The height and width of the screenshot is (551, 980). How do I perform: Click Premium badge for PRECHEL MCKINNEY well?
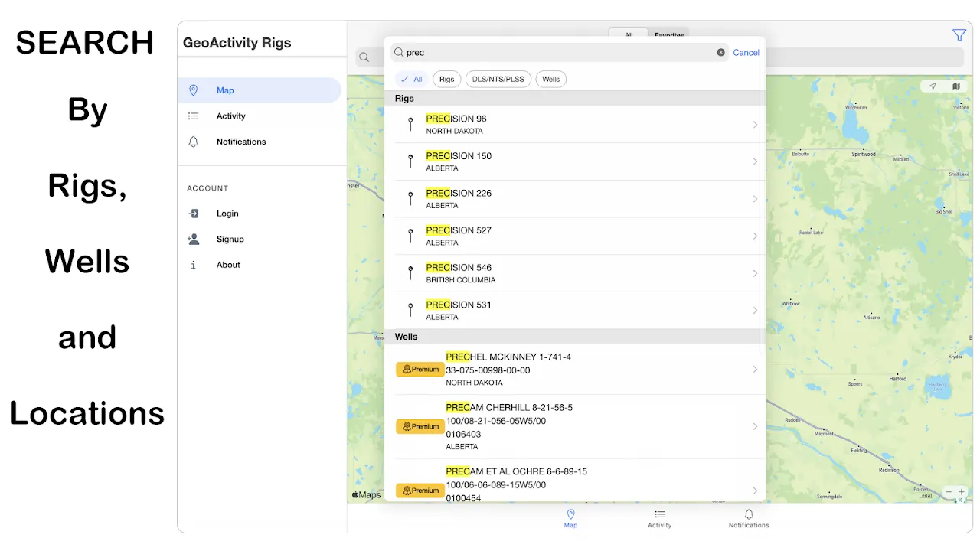coord(420,370)
